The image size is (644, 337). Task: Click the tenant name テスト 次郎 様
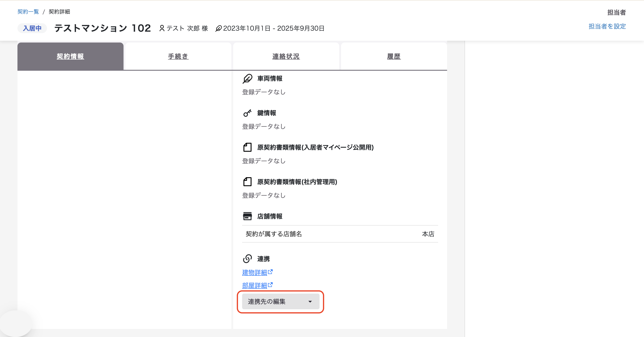(187, 28)
